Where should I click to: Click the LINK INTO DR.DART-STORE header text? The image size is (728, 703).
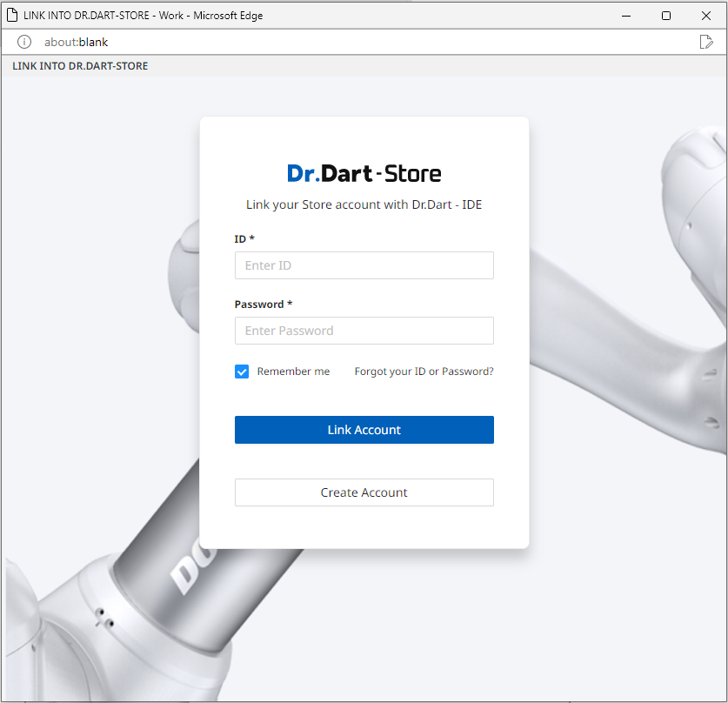coord(80,66)
